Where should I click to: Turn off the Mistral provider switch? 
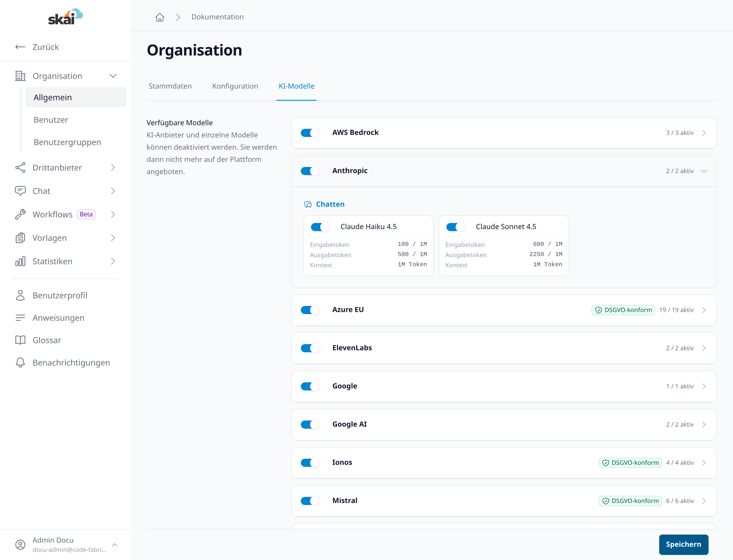coord(310,501)
